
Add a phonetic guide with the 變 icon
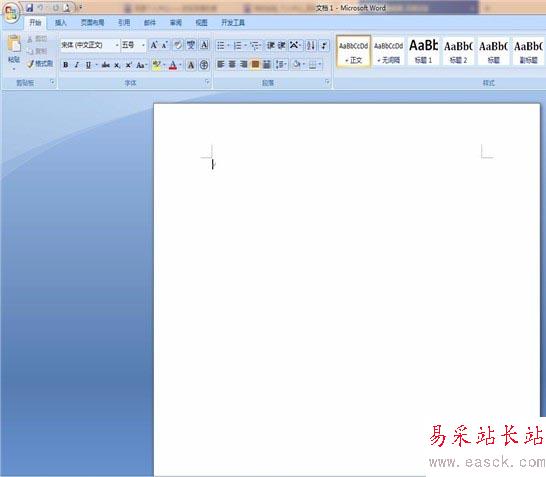coord(191,45)
